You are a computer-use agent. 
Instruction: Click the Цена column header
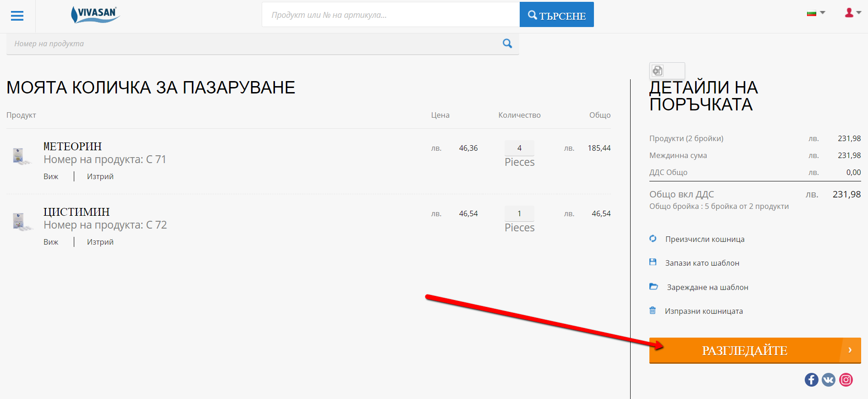tap(440, 115)
